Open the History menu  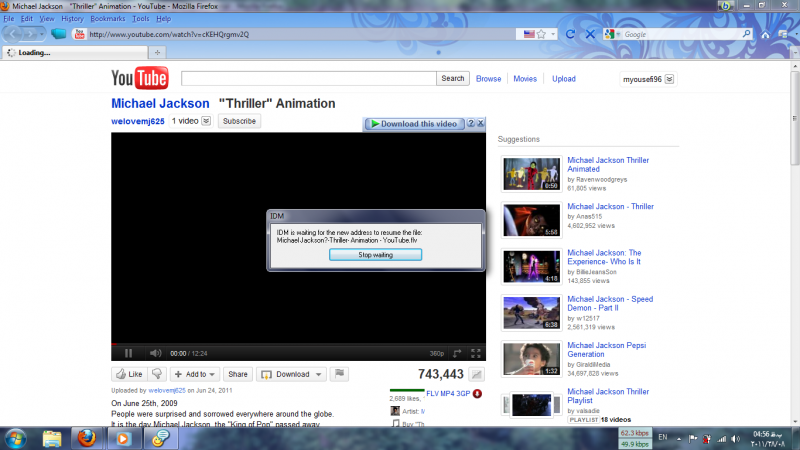click(x=72, y=19)
